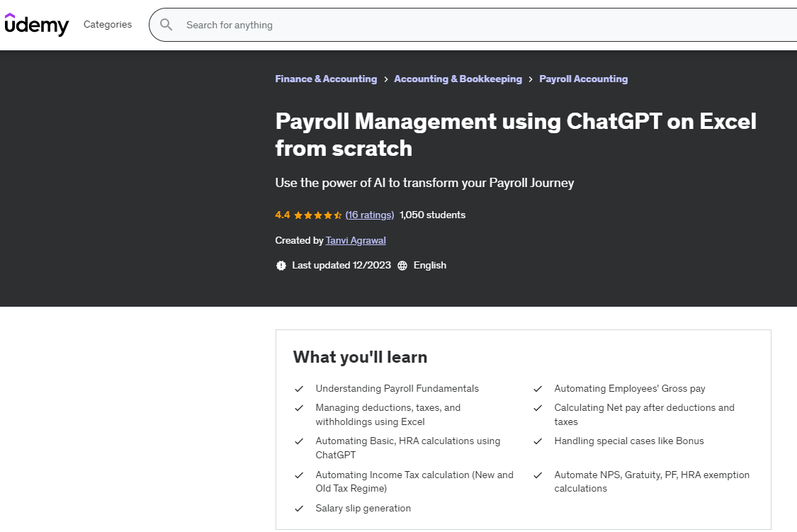This screenshot has width=797, height=532.
Task: Click Managing deductions, taxes, and withholdings text
Action: [388, 414]
